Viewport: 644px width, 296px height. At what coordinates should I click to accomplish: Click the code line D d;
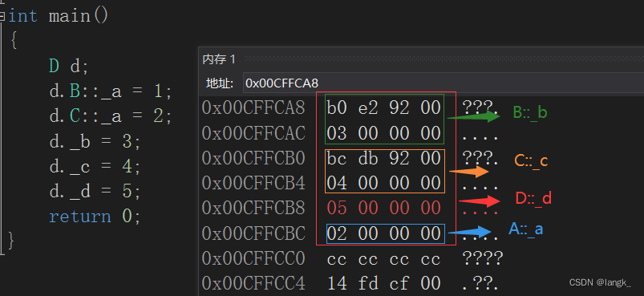[69, 66]
